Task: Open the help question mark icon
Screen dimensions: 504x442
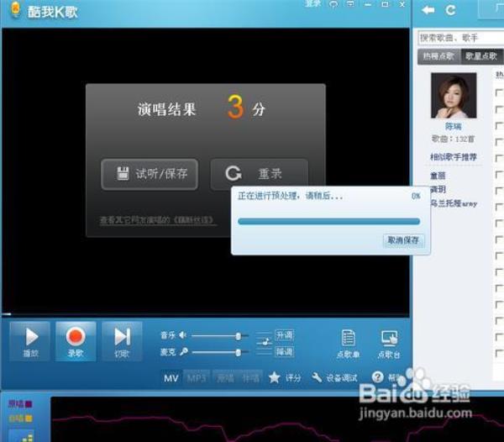Action: coord(377,376)
